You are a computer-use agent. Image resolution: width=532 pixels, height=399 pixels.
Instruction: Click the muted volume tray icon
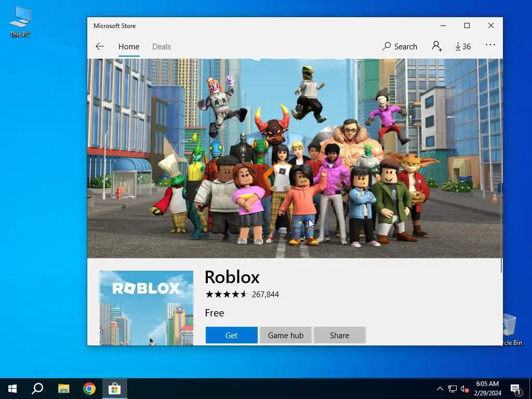[x=464, y=389]
